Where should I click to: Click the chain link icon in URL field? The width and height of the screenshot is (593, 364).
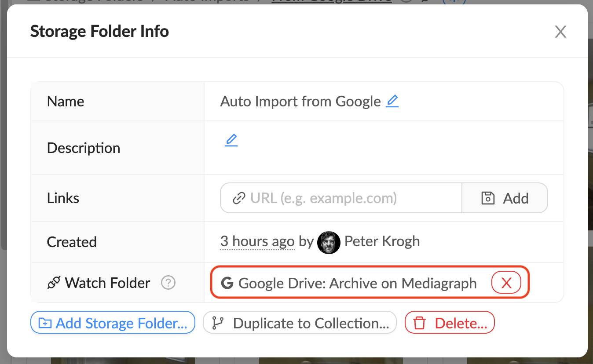(238, 198)
